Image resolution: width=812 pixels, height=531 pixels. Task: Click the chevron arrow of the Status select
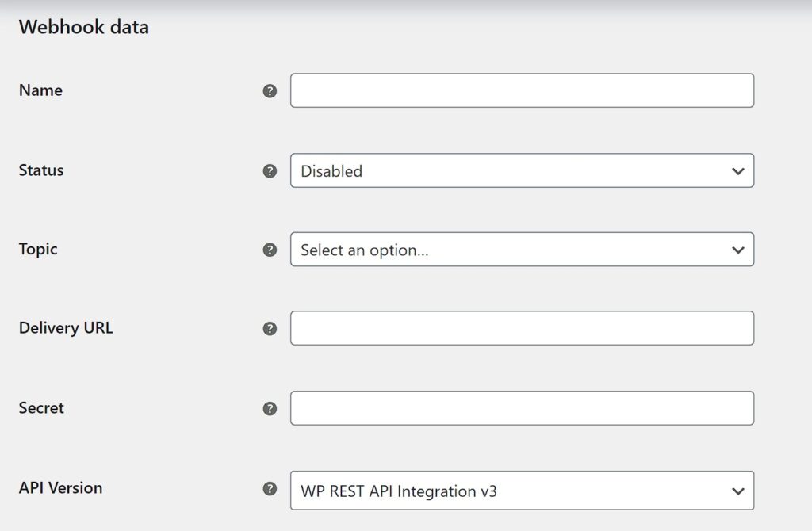[x=738, y=171]
